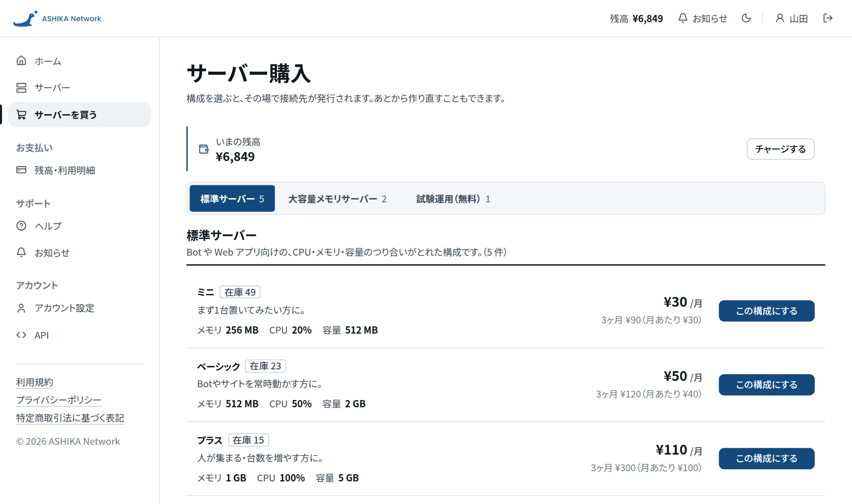Open the 山田 user profile
Screen dimensions: 852x504
click(x=792, y=18)
